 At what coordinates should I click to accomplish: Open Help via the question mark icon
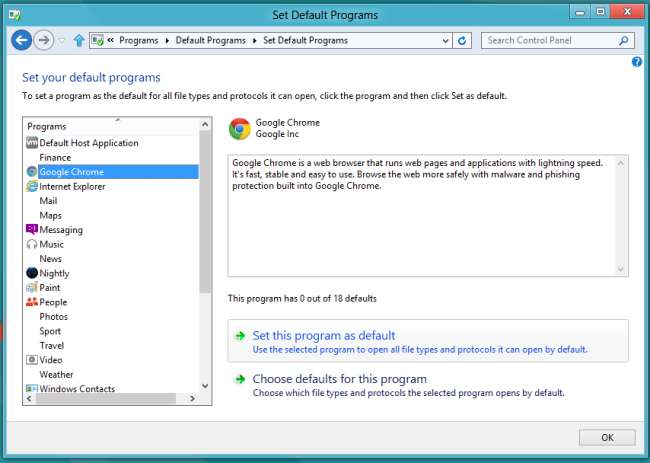tap(637, 62)
